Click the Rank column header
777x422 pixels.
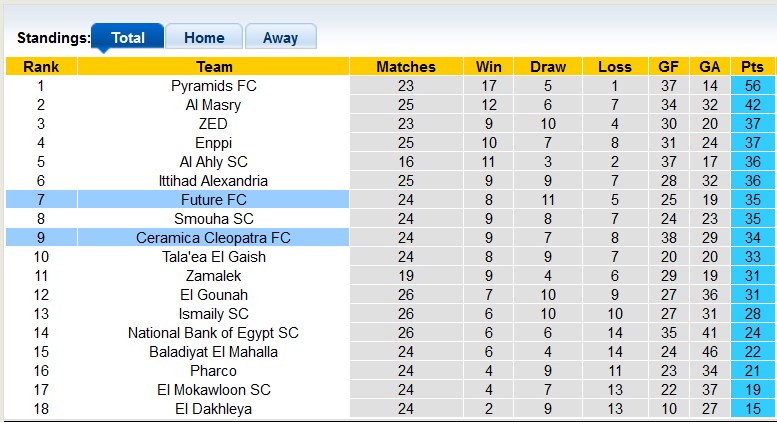pos(40,67)
